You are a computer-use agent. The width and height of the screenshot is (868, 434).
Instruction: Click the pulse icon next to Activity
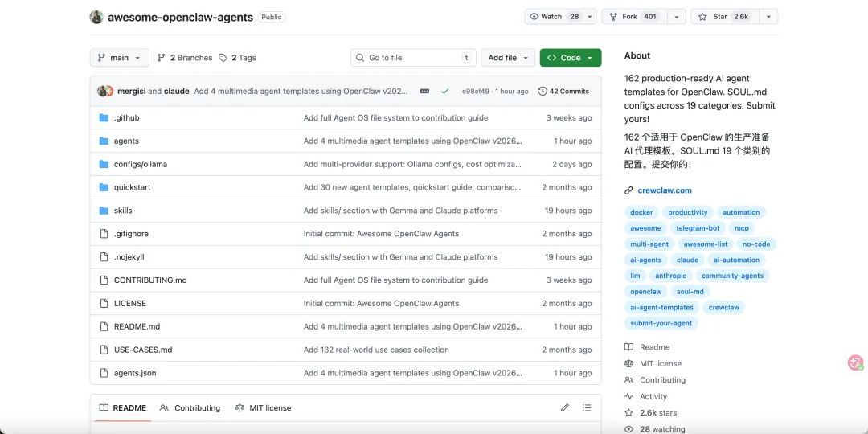[628, 396]
